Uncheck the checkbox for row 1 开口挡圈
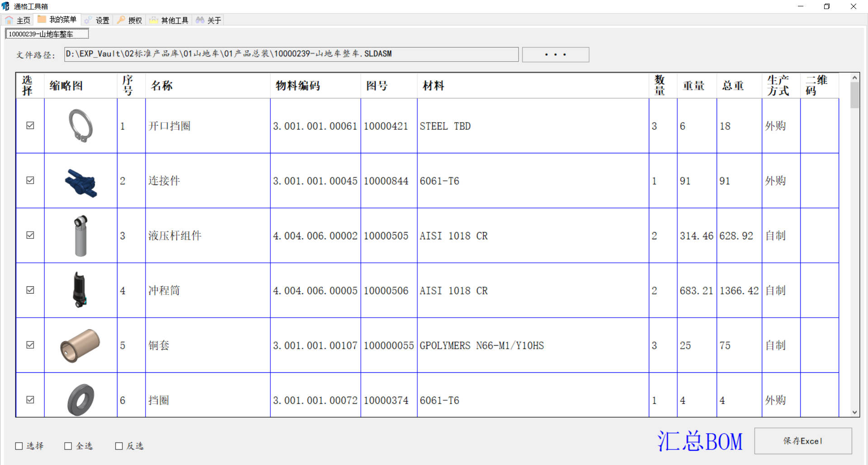 pos(30,126)
